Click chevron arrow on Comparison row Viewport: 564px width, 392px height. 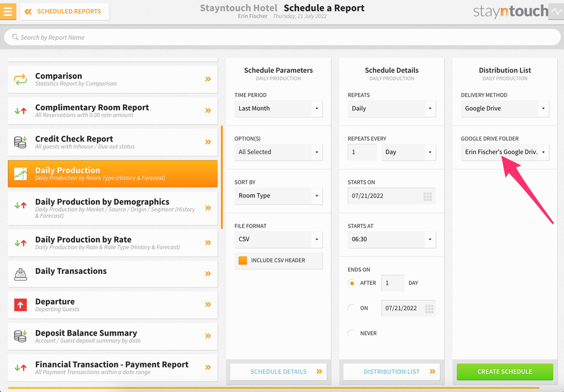pos(208,79)
